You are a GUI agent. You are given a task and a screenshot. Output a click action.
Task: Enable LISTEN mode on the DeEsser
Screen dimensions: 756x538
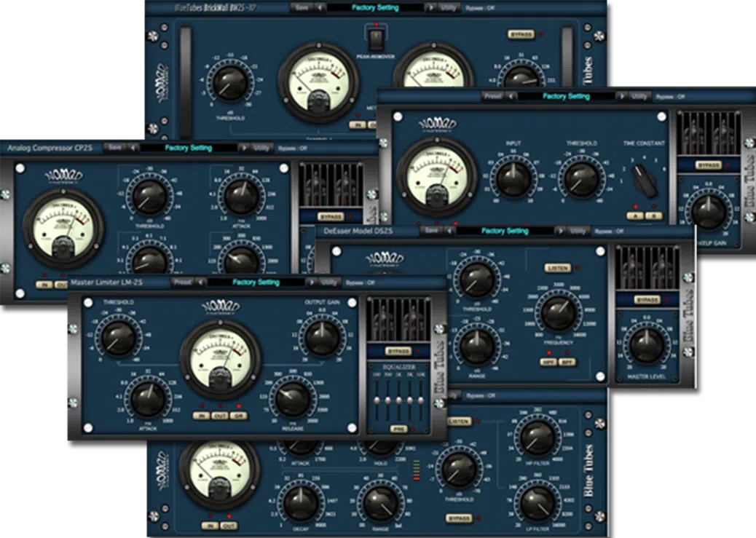(x=556, y=266)
